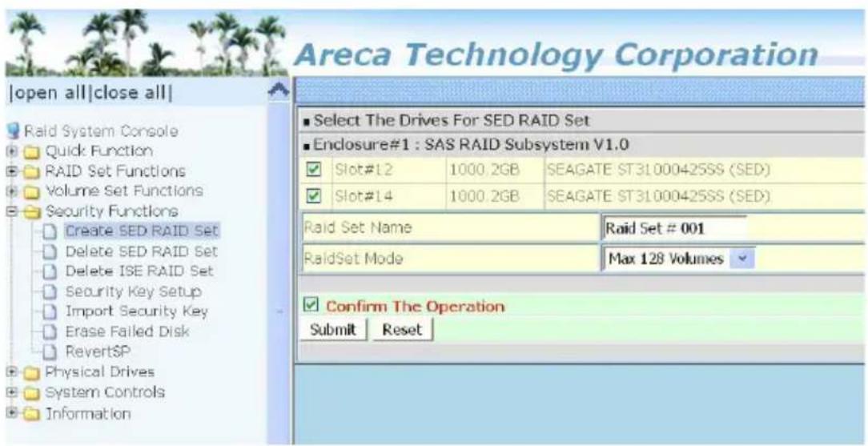The height and width of the screenshot is (446, 868).
Task: Toggle the Confirm The Operation checkbox
Action: [x=311, y=305]
